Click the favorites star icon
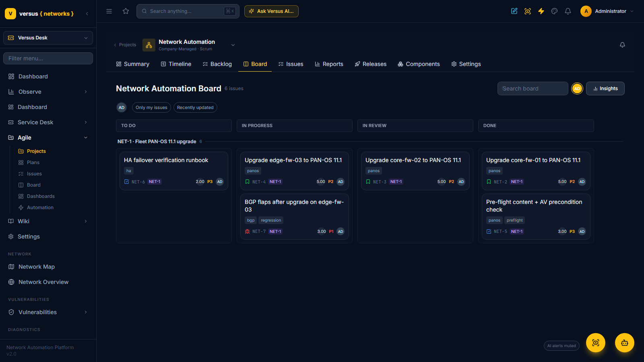This screenshot has height=362, width=644. point(126,11)
